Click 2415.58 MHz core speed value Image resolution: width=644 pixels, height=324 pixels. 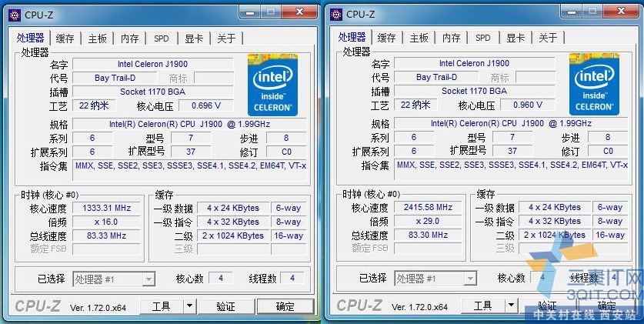(x=428, y=207)
